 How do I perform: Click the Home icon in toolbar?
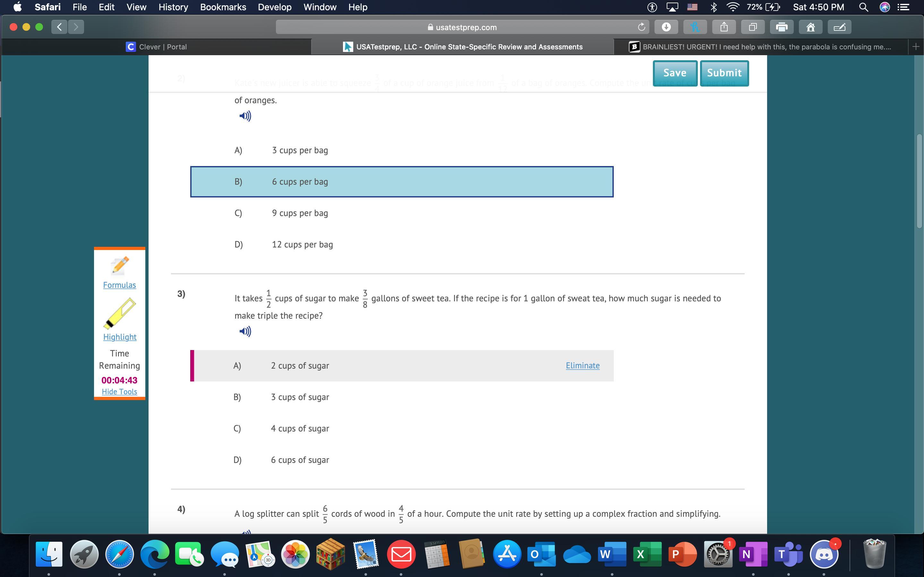click(811, 27)
